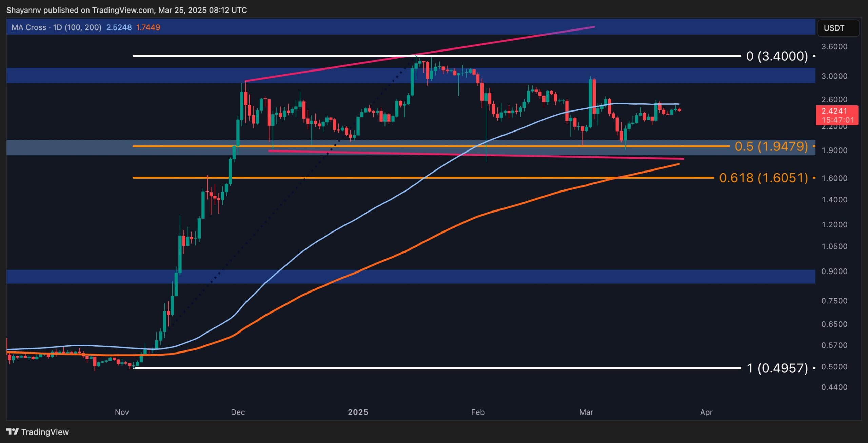Click the Mar label on time axis
Image resolution: width=868 pixels, height=443 pixels.
tap(586, 412)
